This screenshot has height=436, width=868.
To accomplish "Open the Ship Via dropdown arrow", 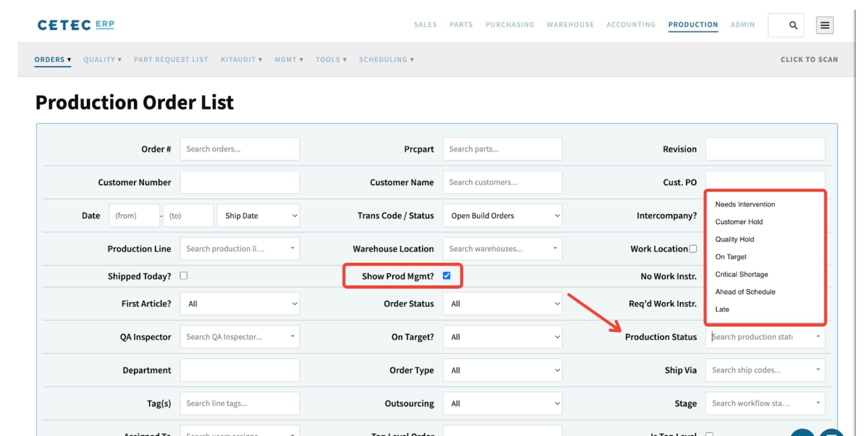I will [818, 370].
